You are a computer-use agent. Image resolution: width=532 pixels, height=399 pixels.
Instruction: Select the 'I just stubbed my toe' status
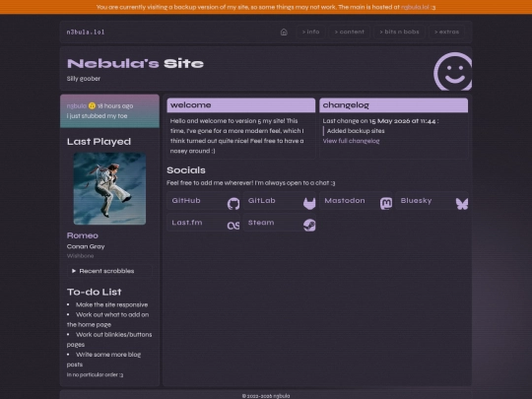coord(97,116)
